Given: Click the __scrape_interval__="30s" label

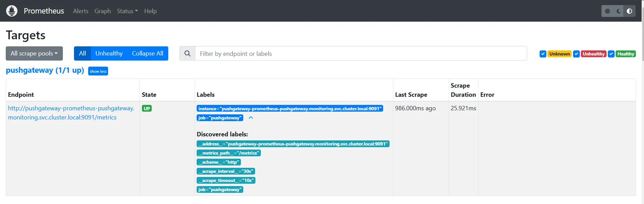Looking at the screenshot, I should 226,171.
